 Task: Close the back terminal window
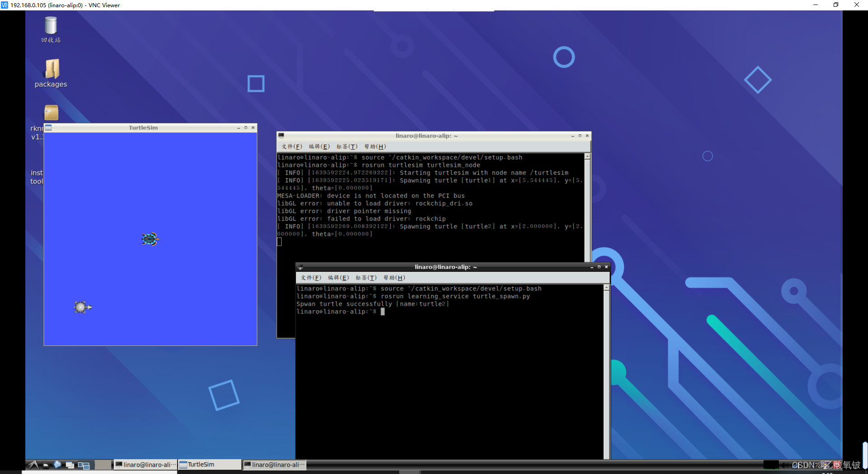coord(587,136)
